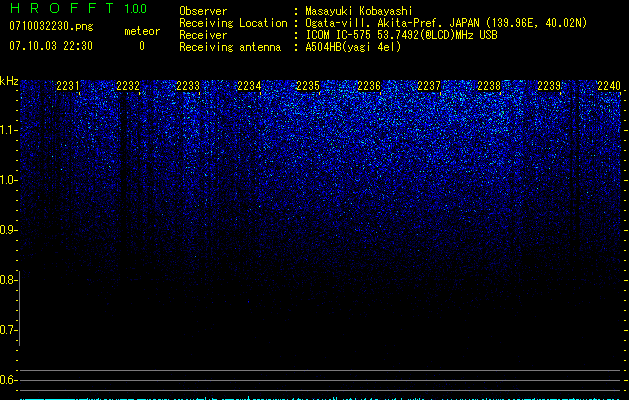The image size is (629, 400).
Task: Click the 2232 time marker
Action: click(128, 85)
